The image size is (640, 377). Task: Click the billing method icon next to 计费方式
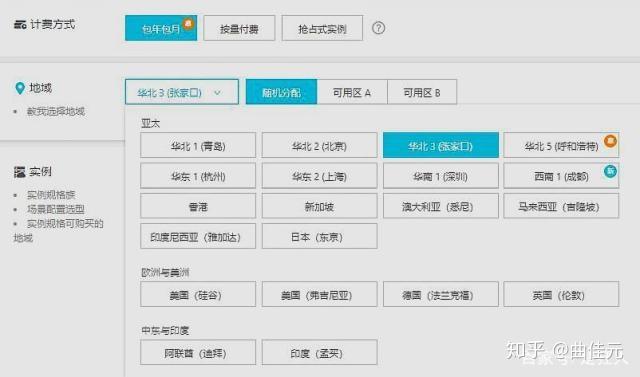[20, 24]
